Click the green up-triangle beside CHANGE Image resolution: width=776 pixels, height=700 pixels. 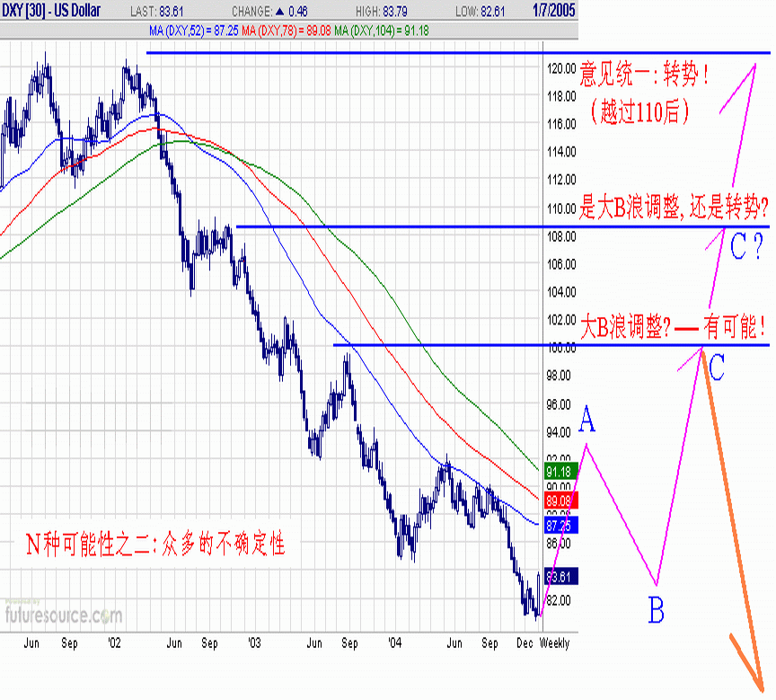click(280, 12)
